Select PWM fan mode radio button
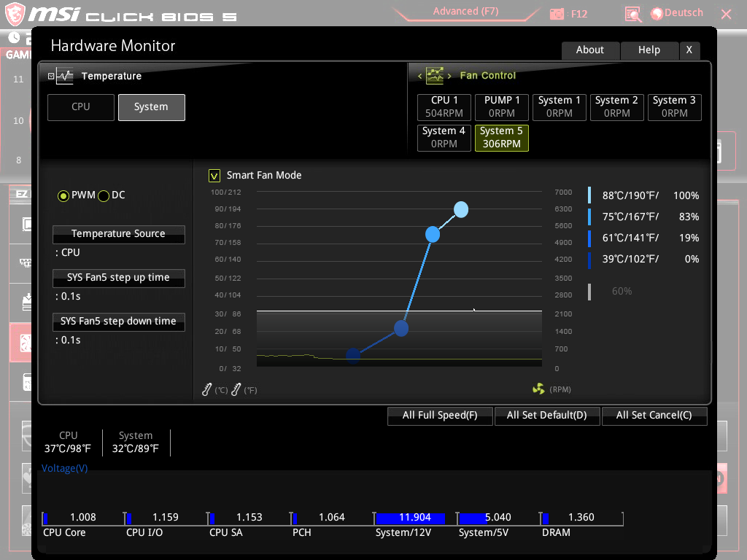The width and height of the screenshot is (747, 560). coord(63,195)
